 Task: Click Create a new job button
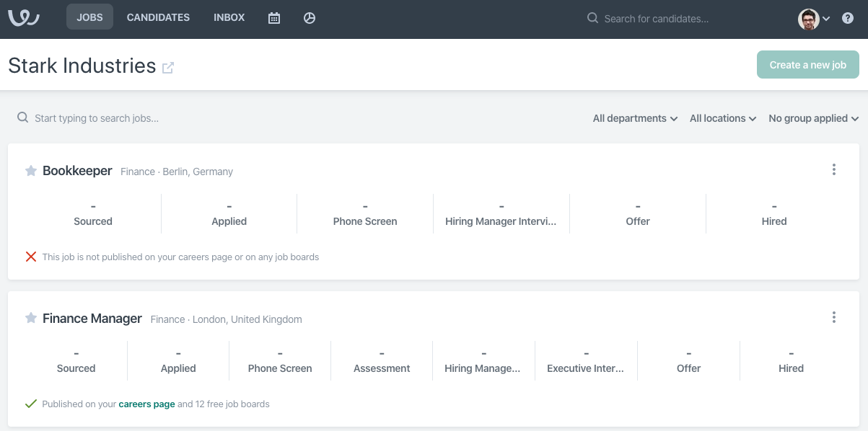tap(807, 65)
